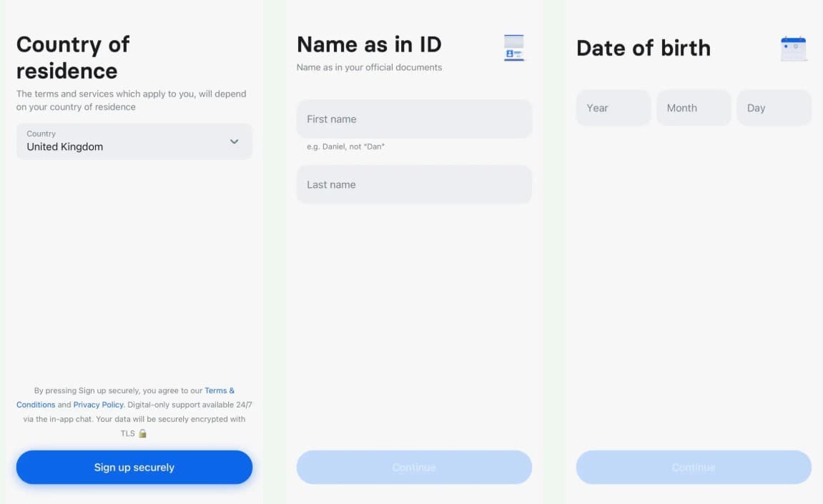
Task: Click the Last name input field
Action: [x=414, y=184]
